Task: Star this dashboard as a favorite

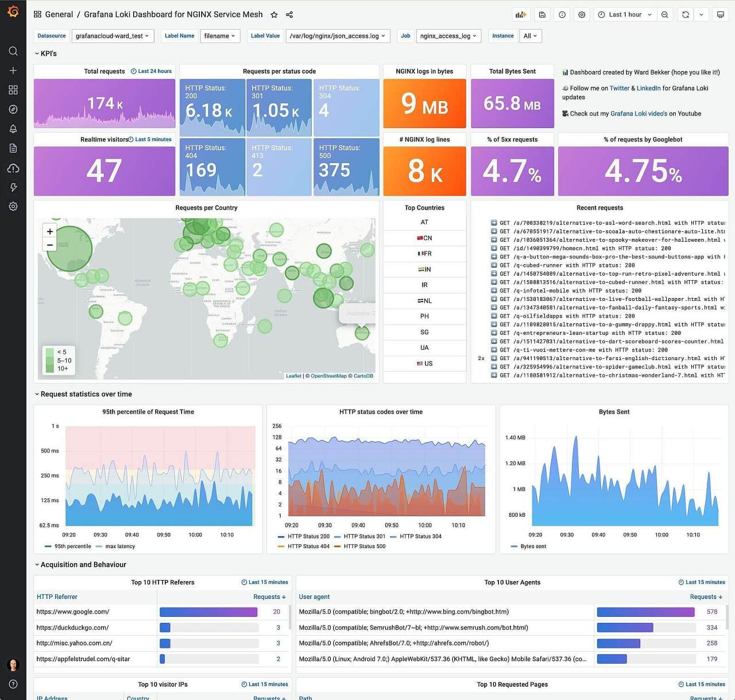Action: tap(274, 14)
